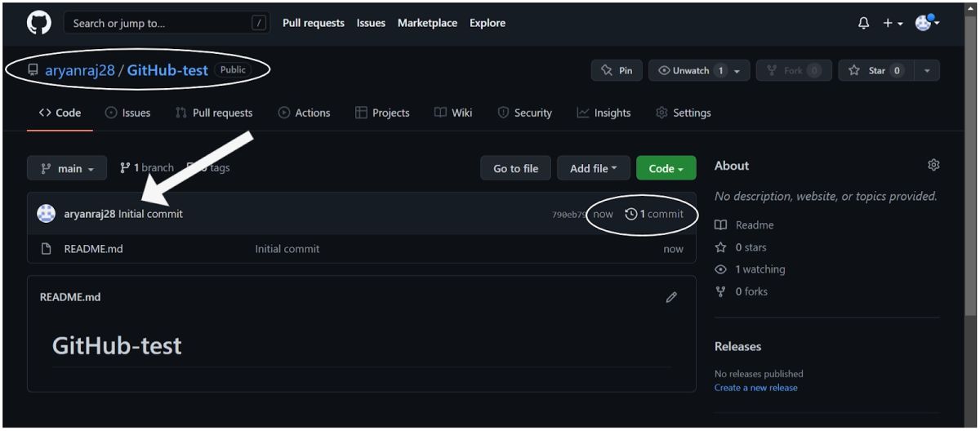Open the notifications bell
Screen dimensions: 980x431
click(864, 24)
